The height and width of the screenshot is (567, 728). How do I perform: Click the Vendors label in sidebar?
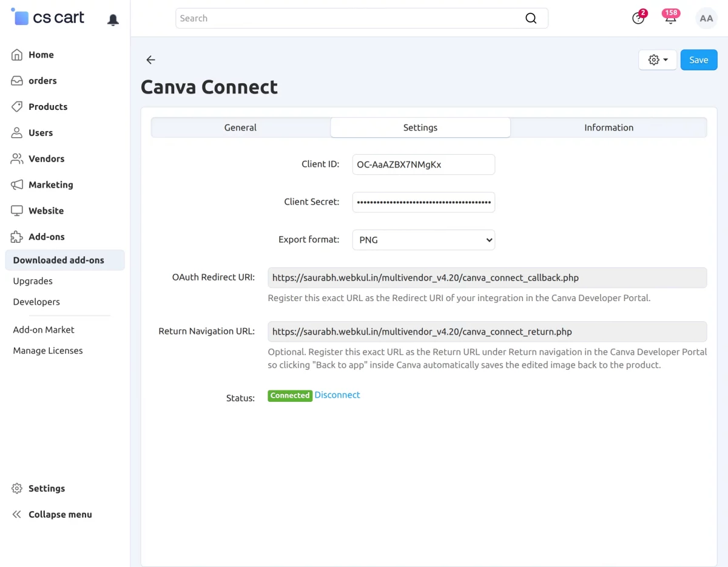(46, 159)
